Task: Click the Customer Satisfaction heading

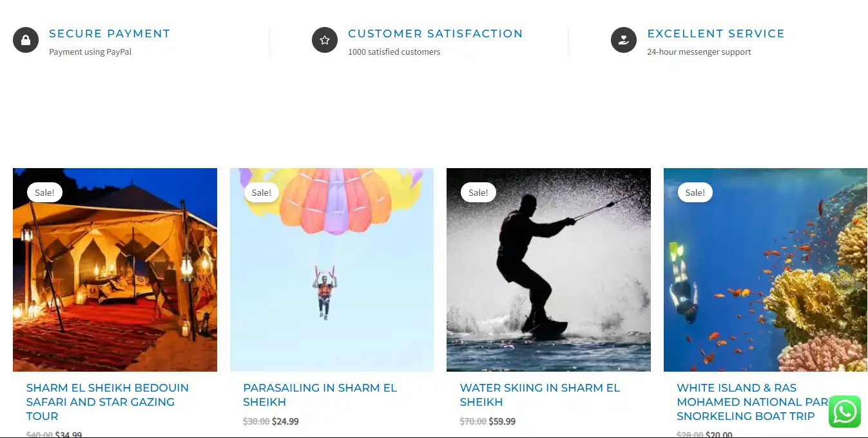Action: coord(436,33)
